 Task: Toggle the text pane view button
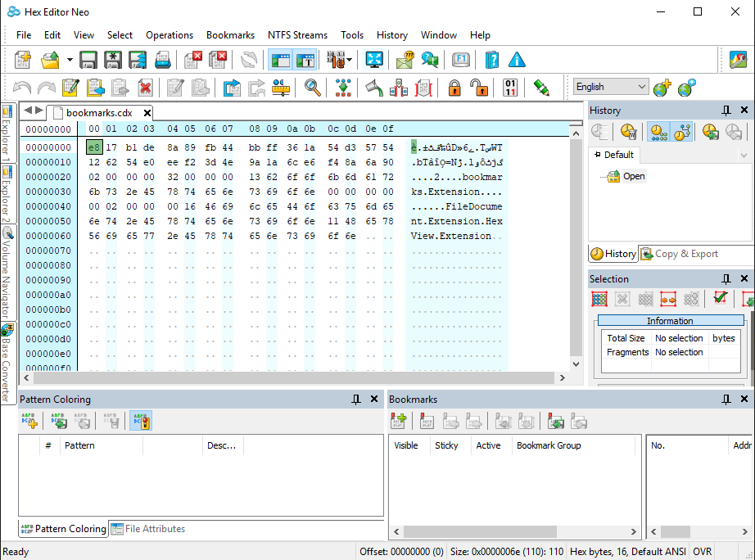pos(305,60)
